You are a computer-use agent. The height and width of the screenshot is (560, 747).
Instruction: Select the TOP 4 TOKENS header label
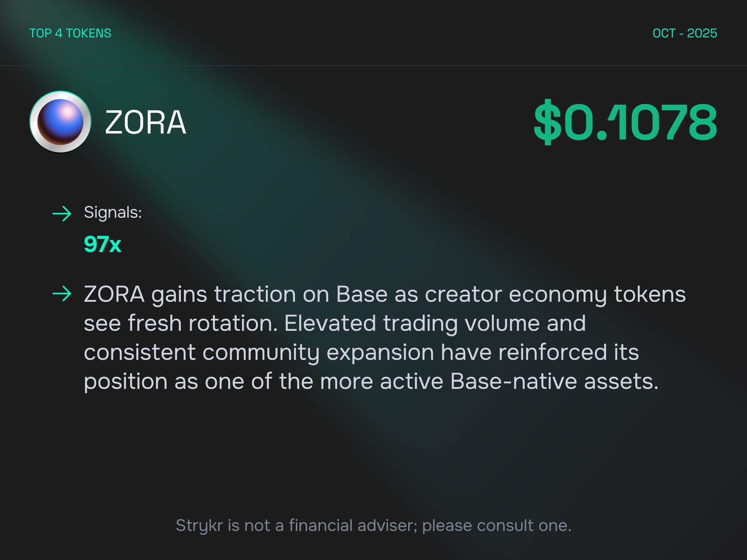[70, 33]
